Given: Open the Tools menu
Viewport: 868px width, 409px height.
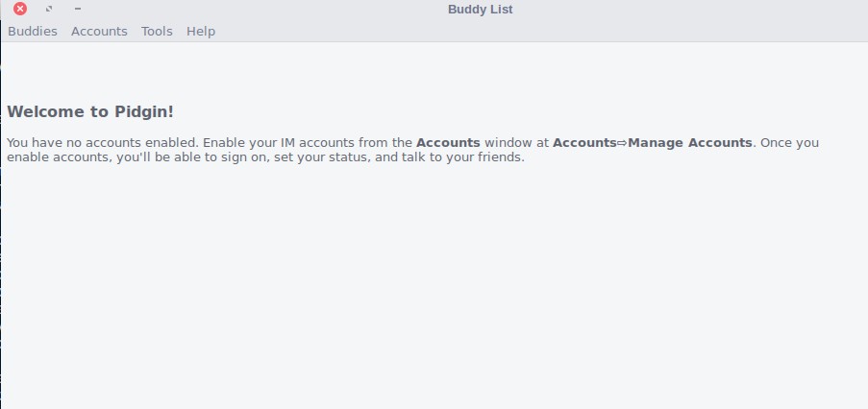Looking at the screenshot, I should [157, 32].
